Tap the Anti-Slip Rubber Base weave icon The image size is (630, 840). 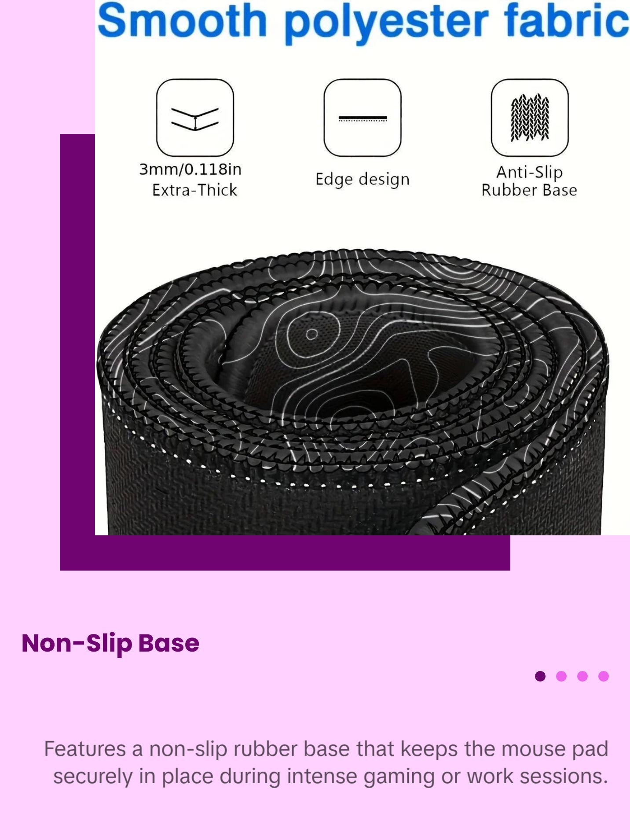coord(530,118)
